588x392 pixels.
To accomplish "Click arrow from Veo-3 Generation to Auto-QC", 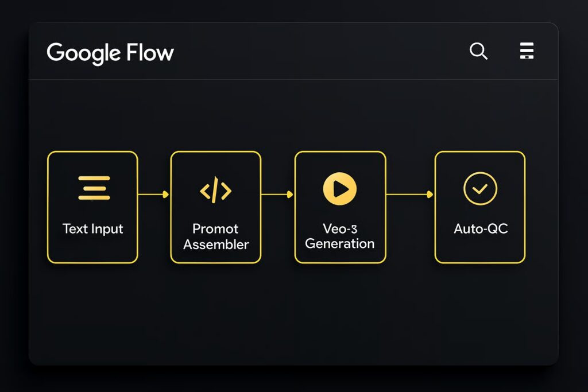I will 410,195.
